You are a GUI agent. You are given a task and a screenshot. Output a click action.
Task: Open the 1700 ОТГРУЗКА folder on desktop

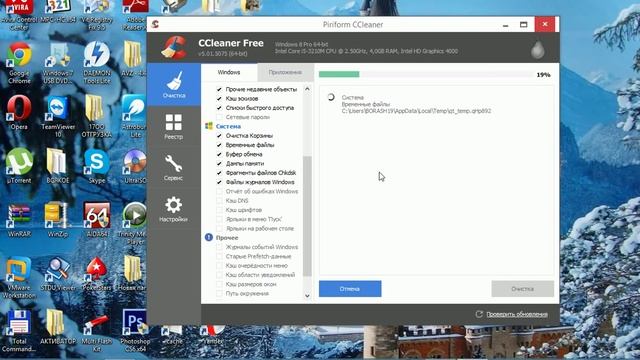tap(97, 117)
